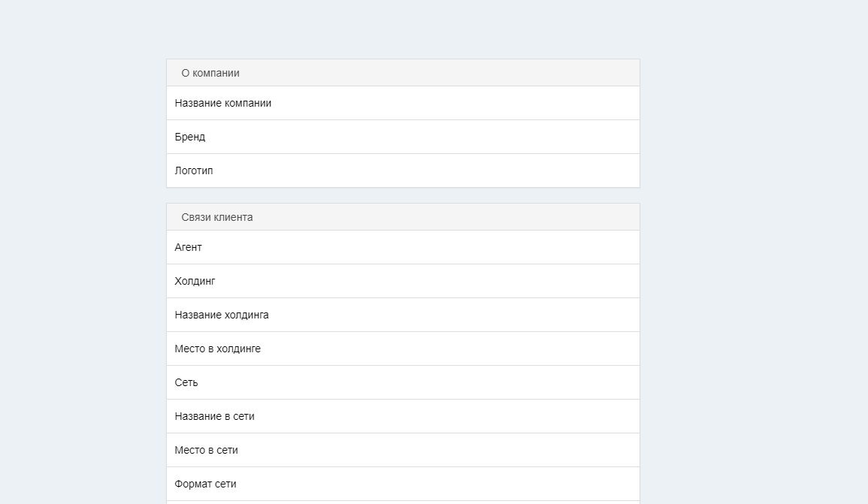The image size is (868, 504).
Task: Click the «Бренд» list item
Action: click(402, 137)
